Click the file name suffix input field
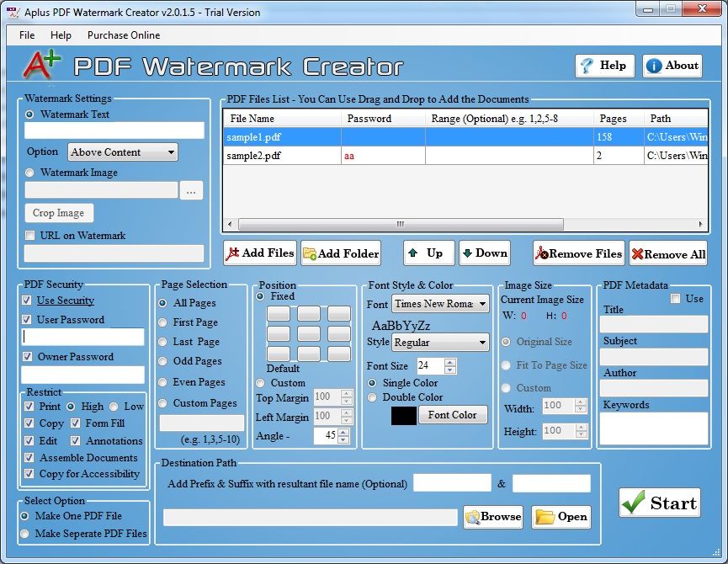The image size is (728, 564). pos(551,483)
